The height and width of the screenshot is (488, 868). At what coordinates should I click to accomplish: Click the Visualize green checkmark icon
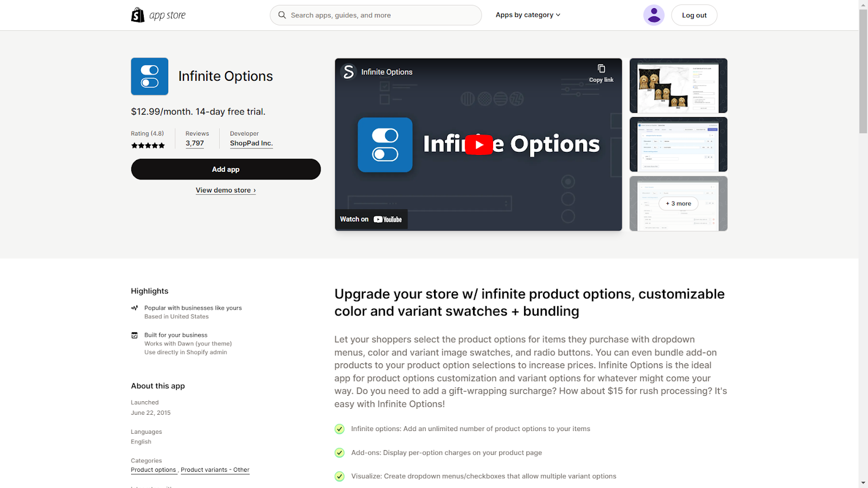(340, 477)
